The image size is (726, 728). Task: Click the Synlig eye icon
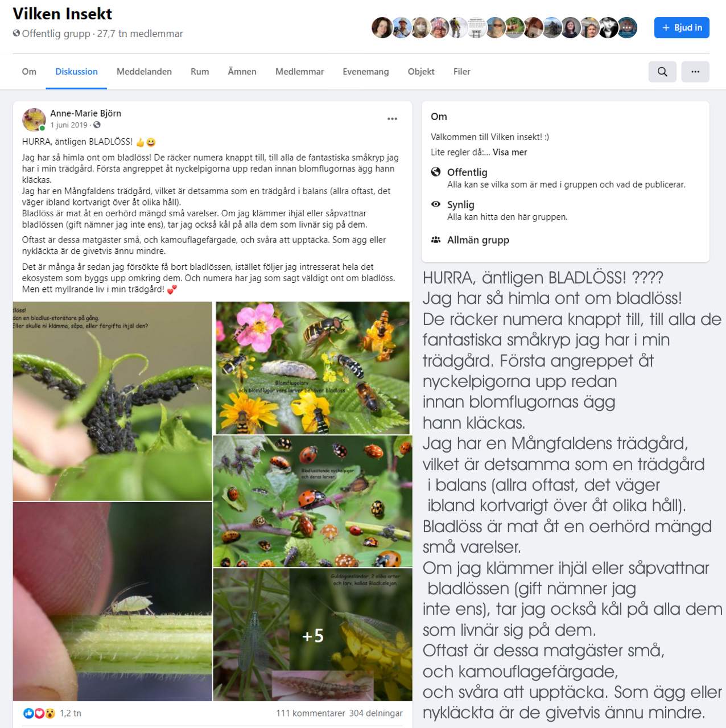[436, 204]
